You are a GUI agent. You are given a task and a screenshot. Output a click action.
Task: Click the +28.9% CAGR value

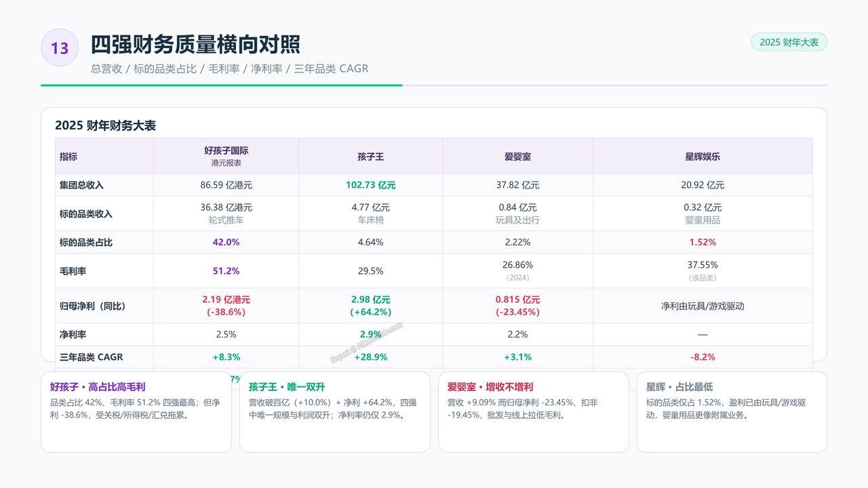(x=371, y=357)
